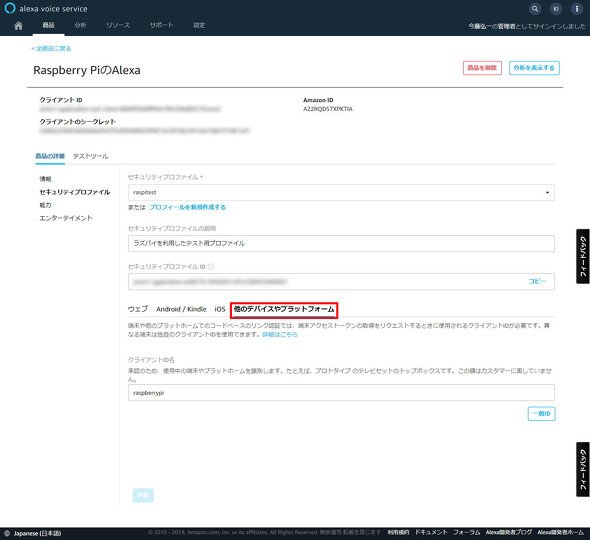Open the vertical dots more menu
The height and width of the screenshot is (540, 590).
pos(576,9)
